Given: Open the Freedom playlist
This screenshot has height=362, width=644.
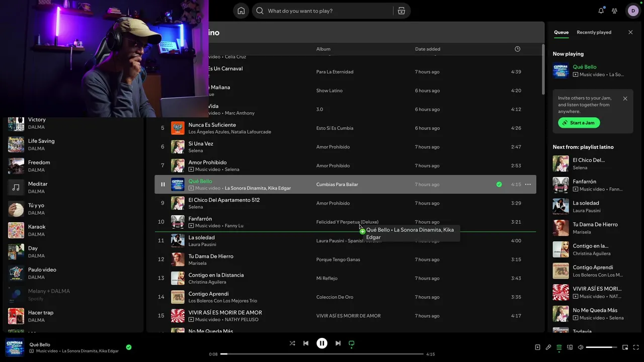Looking at the screenshot, I should 73,166.
